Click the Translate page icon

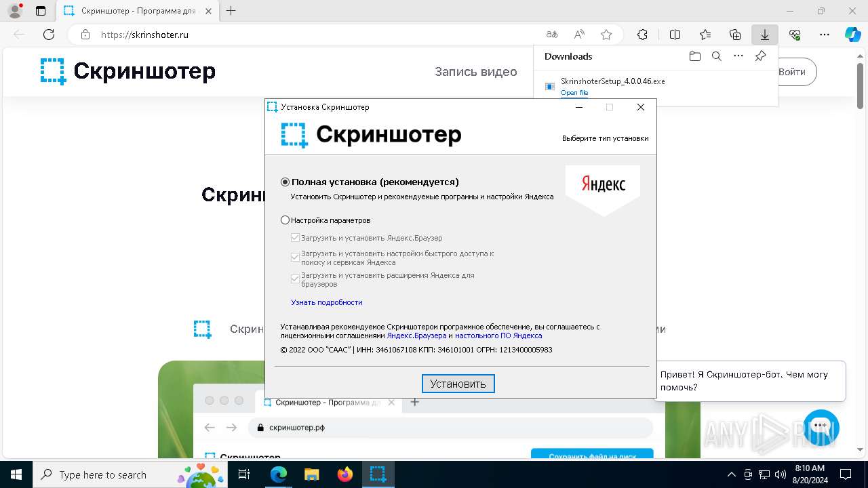coord(552,35)
